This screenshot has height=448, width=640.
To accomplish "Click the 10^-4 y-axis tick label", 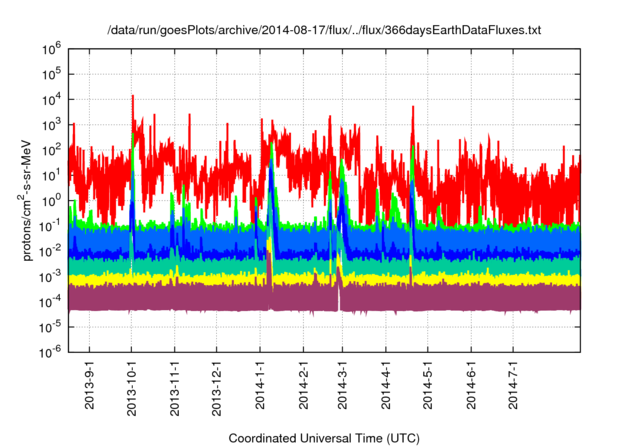I will tap(50, 302).
